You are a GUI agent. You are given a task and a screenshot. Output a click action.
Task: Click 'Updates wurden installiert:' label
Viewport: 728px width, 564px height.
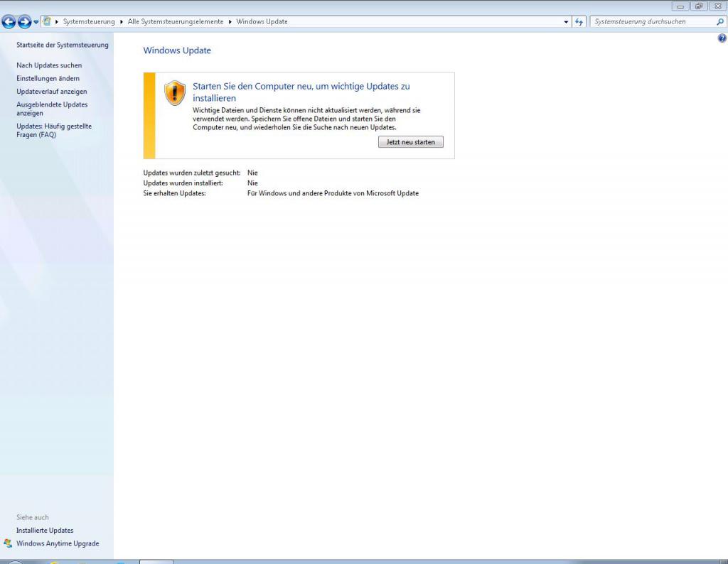pyautogui.click(x=183, y=183)
